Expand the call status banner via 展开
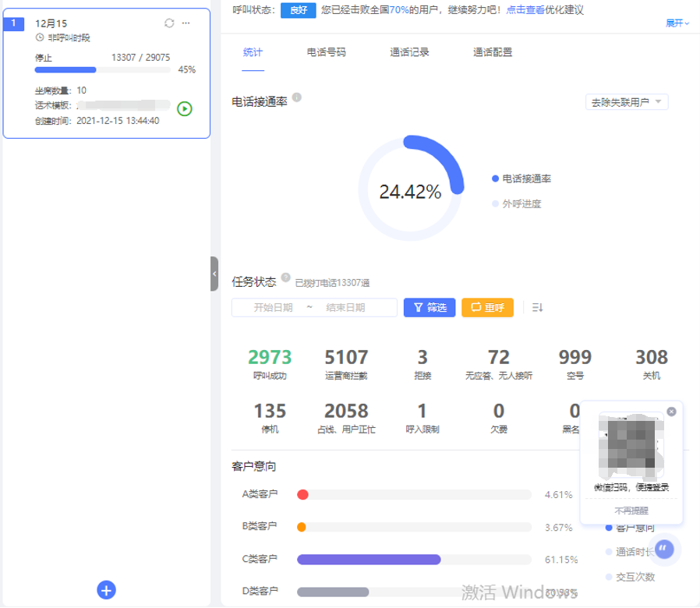The width and height of the screenshot is (700, 608). click(x=677, y=23)
